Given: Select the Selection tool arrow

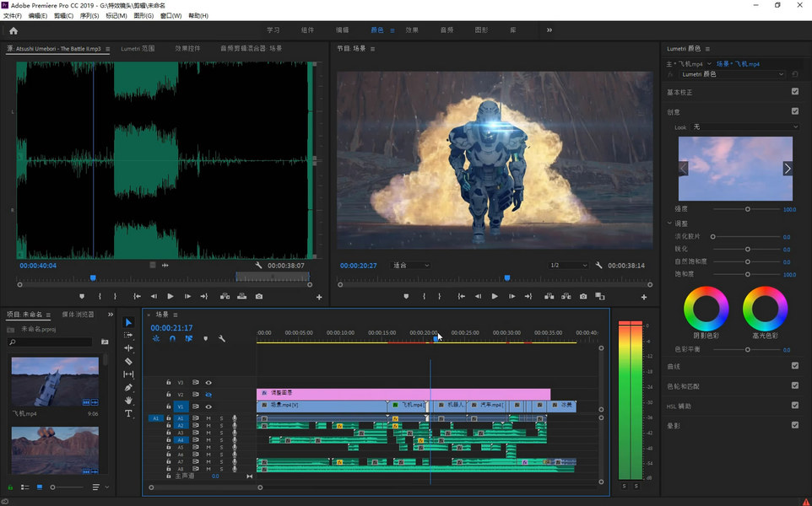Looking at the screenshot, I should click(x=128, y=322).
